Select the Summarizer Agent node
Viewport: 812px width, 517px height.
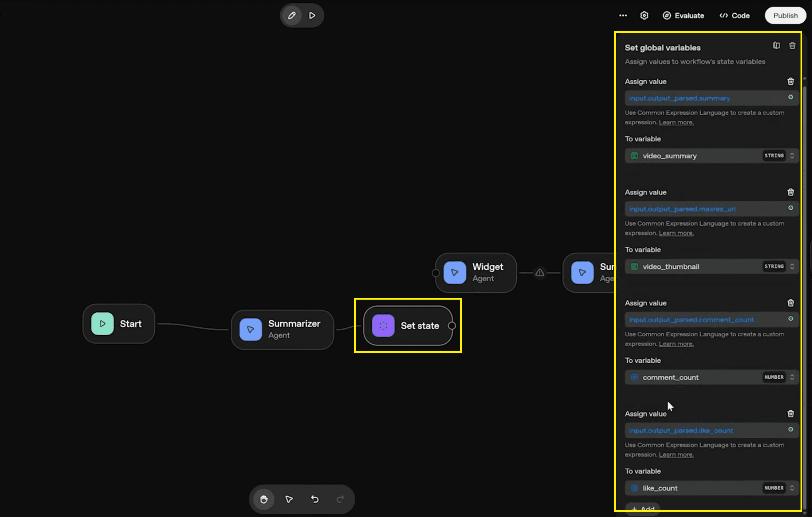[x=283, y=329]
